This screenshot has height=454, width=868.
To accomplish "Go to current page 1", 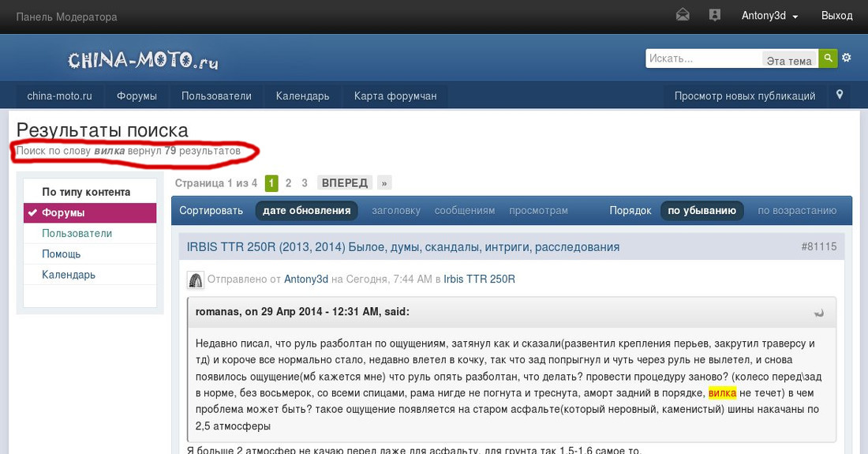I will 271,183.
